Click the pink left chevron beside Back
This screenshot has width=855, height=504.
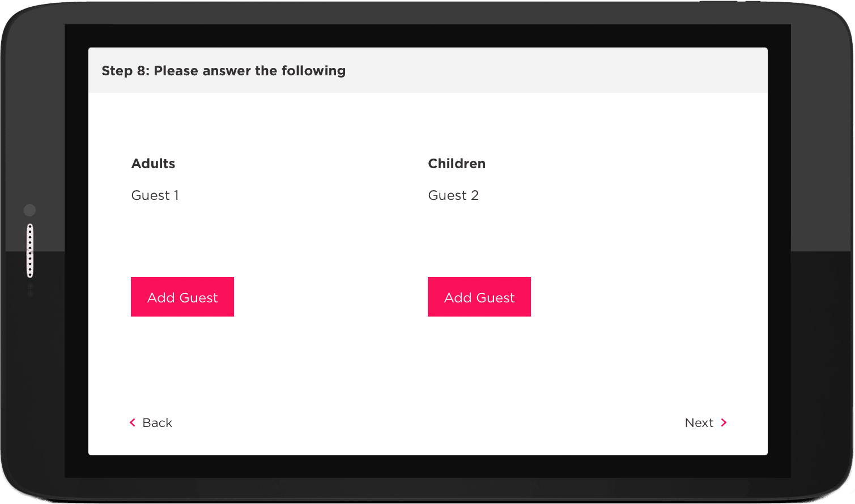click(x=133, y=422)
